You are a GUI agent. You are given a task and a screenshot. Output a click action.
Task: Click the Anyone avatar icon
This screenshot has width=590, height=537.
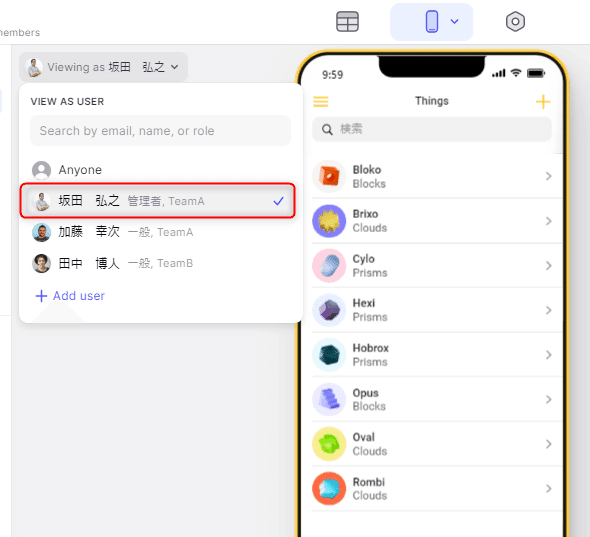(41, 170)
